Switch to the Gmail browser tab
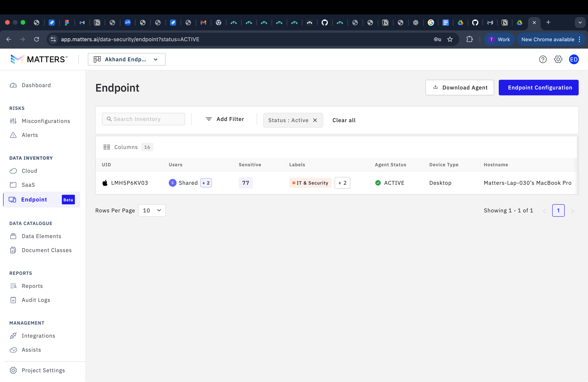Viewport: 588px width, 382px height. (x=203, y=23)
